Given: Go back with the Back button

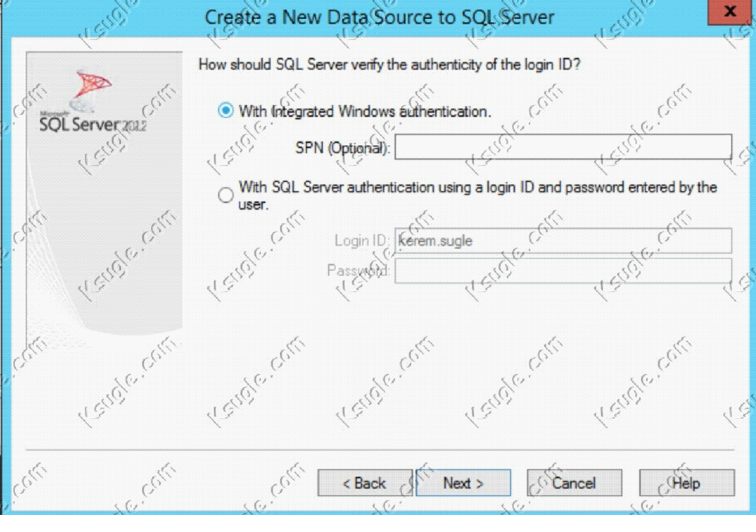Looking at the screenshot, I should [x=365, y=483].
